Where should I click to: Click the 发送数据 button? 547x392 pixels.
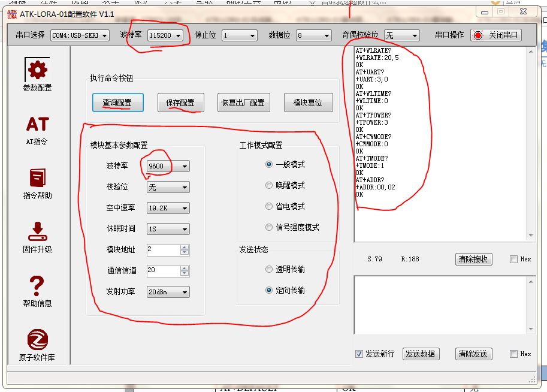[421, 354]
